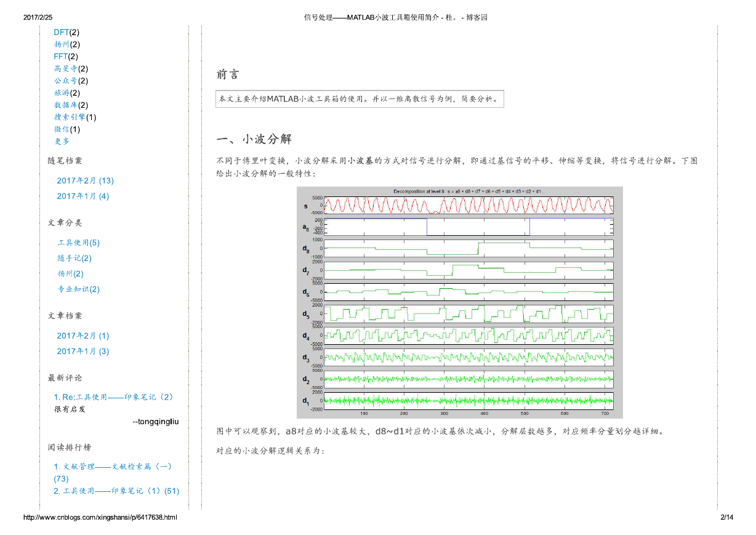Open 工具使用(5) article category

coord(78,243)
